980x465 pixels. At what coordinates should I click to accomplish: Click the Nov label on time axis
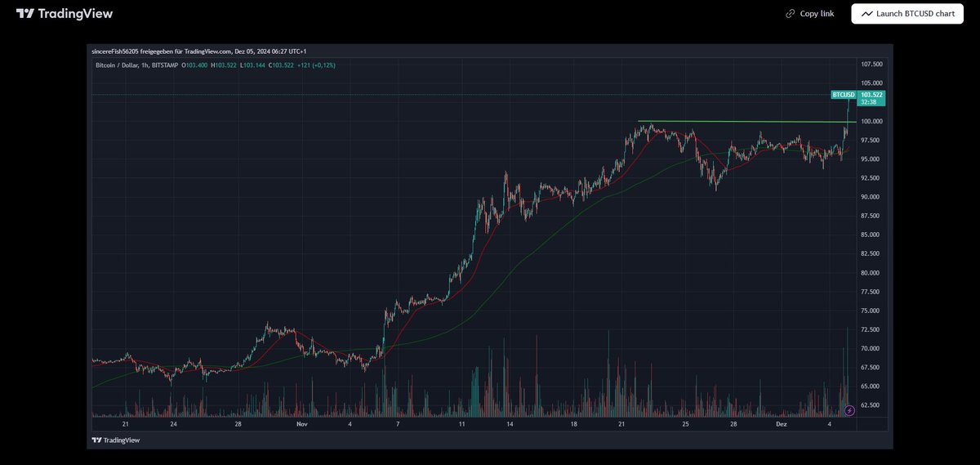click(x=301, y=425)
